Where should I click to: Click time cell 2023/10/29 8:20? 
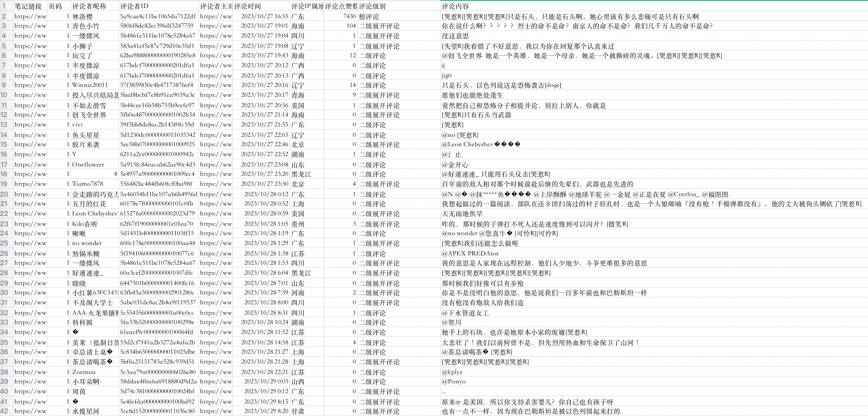click(261, 411)
